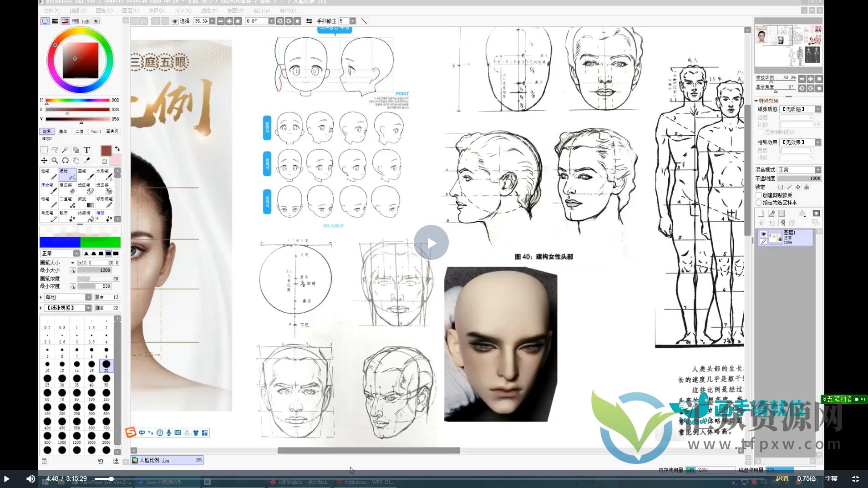Click the 字幕 subtitles button in player
The width and height of the screenshot is (868, 488).
831,478
